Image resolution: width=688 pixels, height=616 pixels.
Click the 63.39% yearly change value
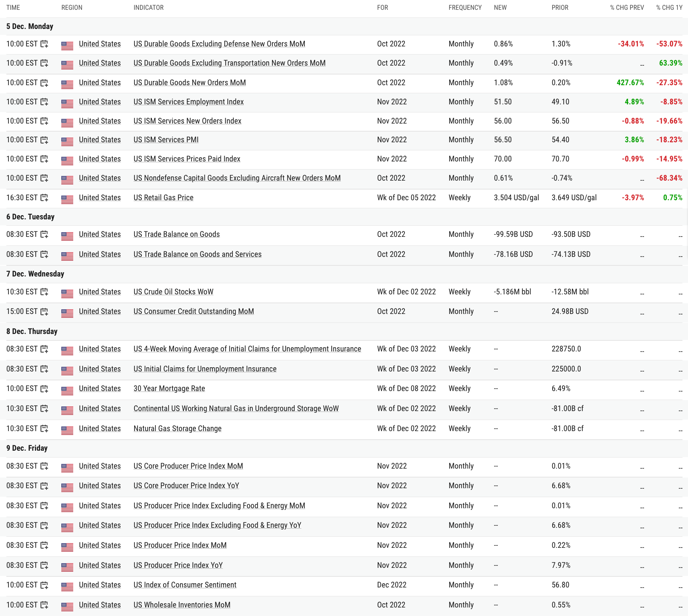[x=671, y=63]
